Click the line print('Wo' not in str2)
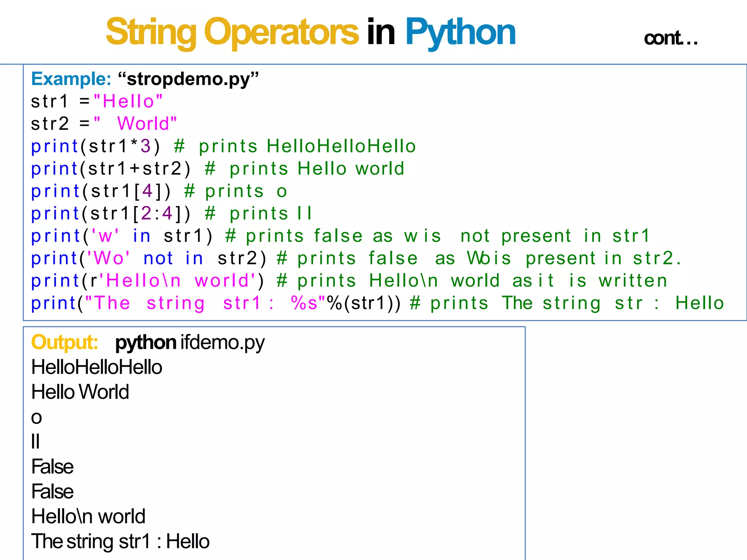Image resolution: width=747 pixels, height=560 pixels. 356,258
